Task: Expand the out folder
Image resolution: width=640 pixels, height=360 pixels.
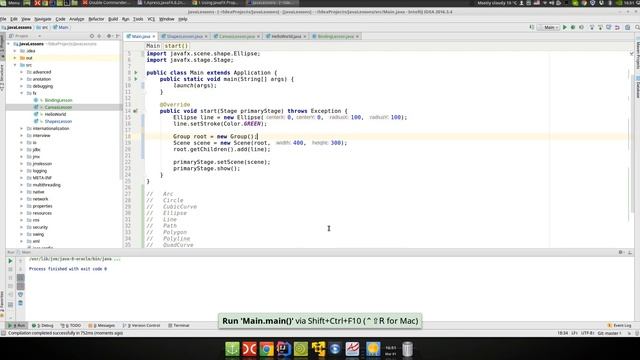Action: (x=15, y=58)
